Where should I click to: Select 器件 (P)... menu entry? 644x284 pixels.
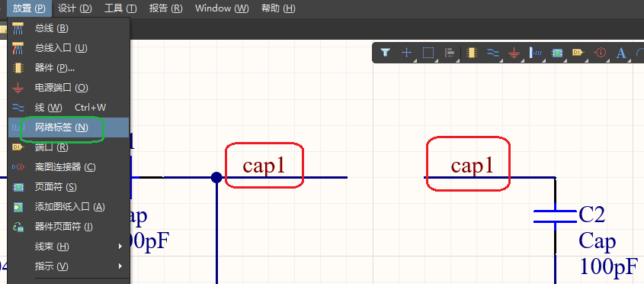tap(69, 68)
